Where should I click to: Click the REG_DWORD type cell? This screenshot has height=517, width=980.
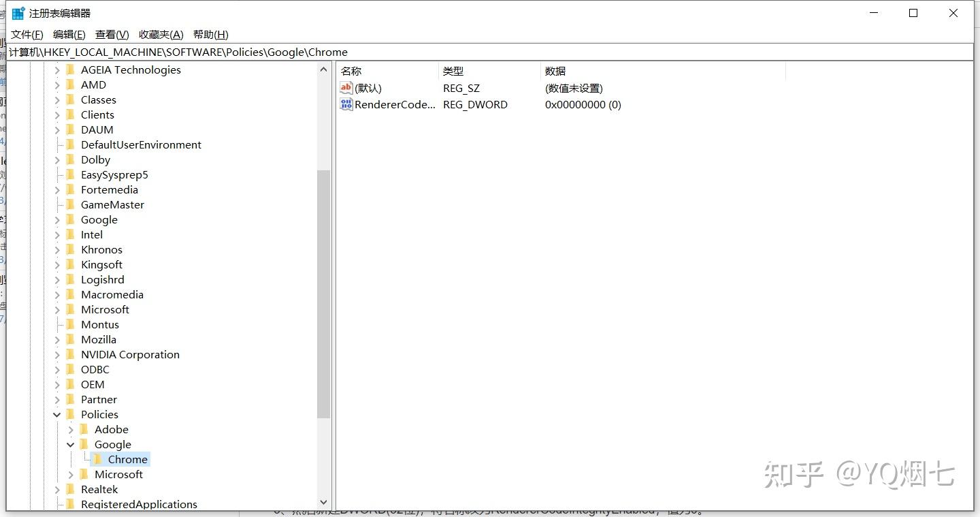pyautogui.click(x=475, y=104)
